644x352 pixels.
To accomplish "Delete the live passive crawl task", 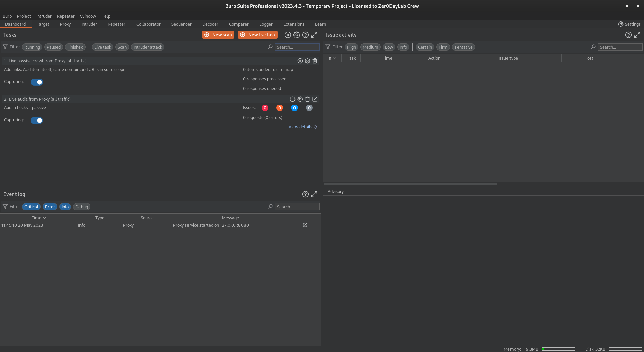I will (x=315, y=61).
